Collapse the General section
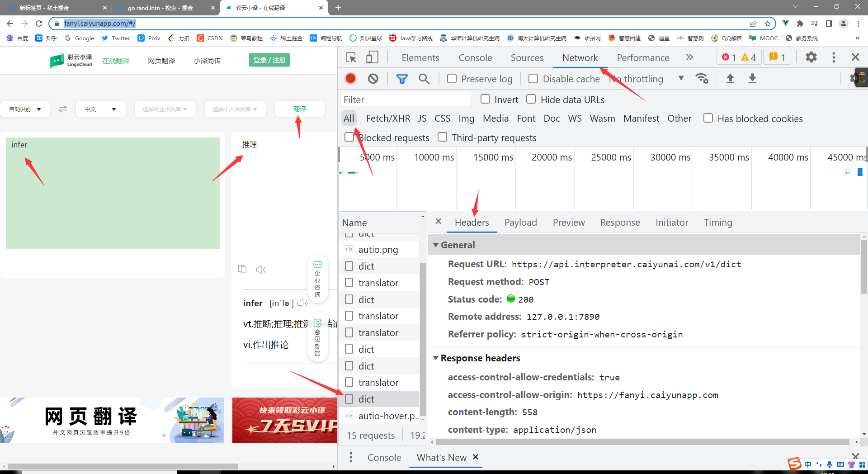Viewport: 868px width, 474px height. pyautogui.click(x=436, y=245)
